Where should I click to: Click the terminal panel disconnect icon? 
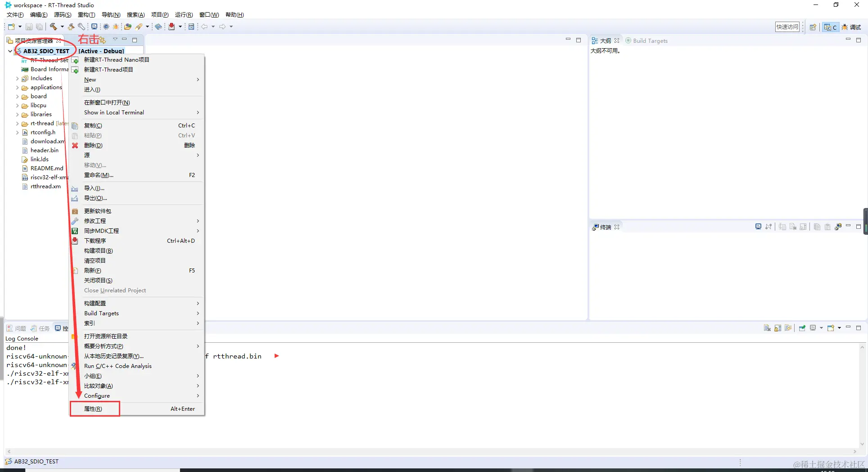[769, 227]
